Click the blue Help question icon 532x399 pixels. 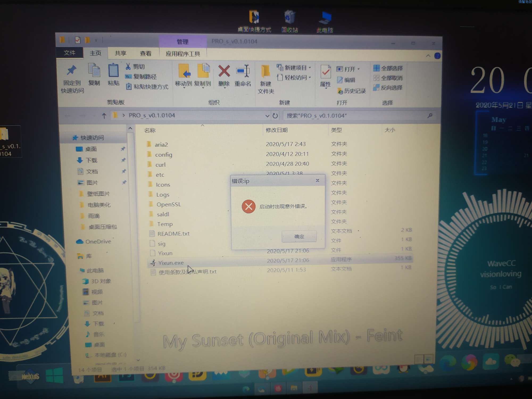437,56
